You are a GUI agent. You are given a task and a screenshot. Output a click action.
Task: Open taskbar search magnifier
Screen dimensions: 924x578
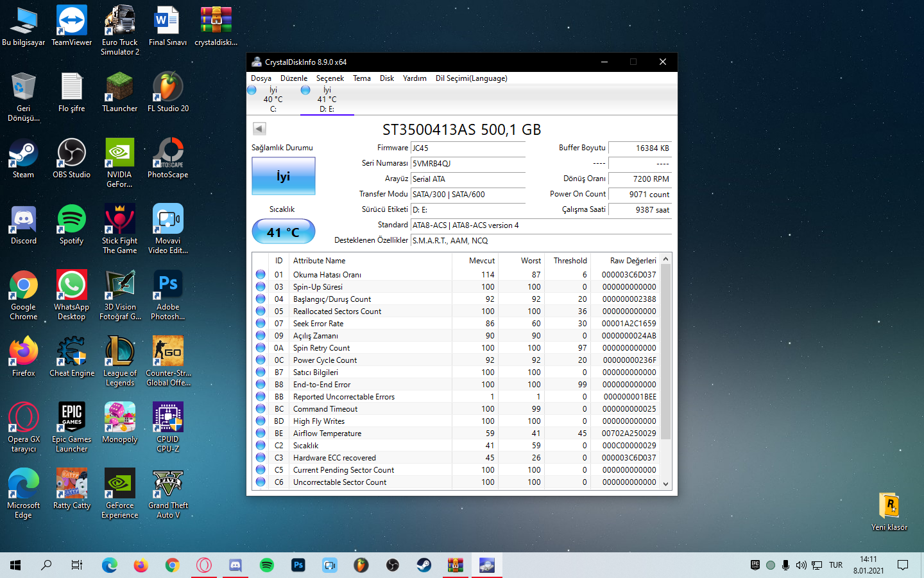point(46,565)
